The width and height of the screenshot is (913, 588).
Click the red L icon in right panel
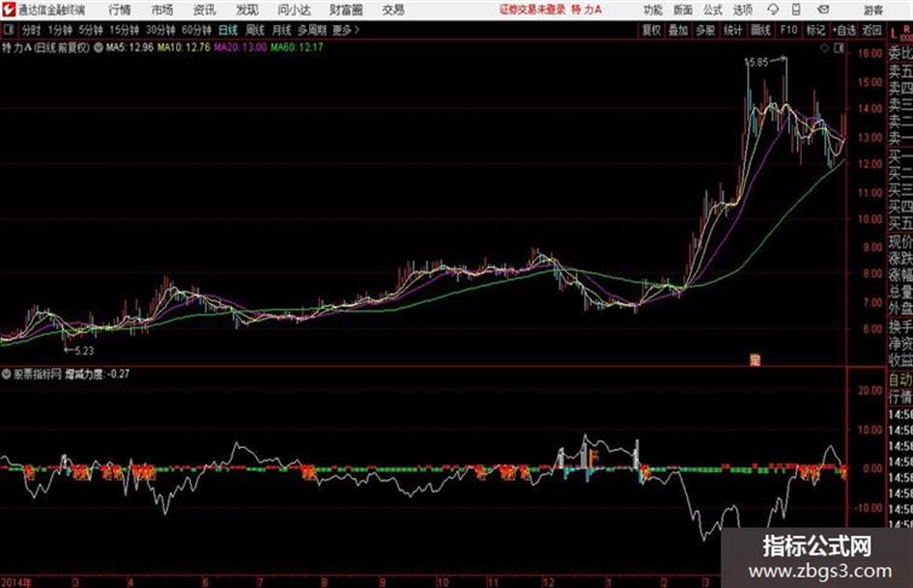click(x=894, y=34)
